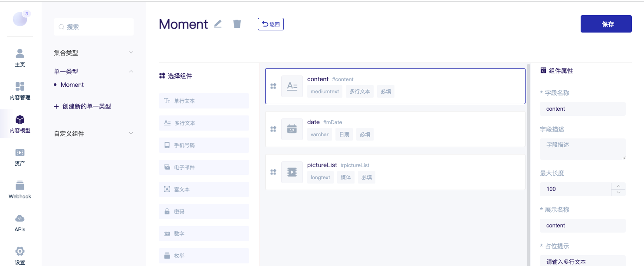
Task: Click the drag handle of content field
Action: (x=273, y=86)
